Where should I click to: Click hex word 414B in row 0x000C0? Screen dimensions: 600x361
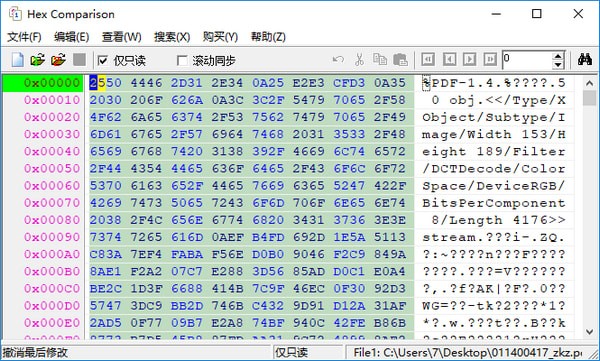click(x=227, y=289)
